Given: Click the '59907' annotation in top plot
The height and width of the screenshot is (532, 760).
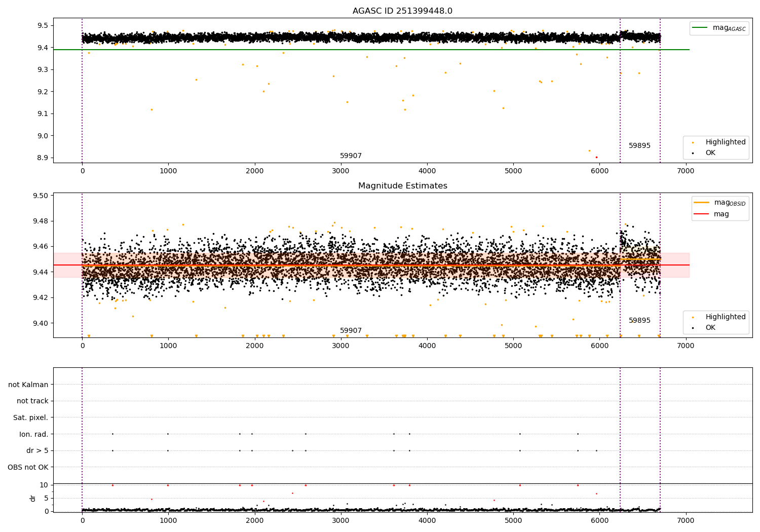Looking at the screenshot, I should [x=351, y=156].
